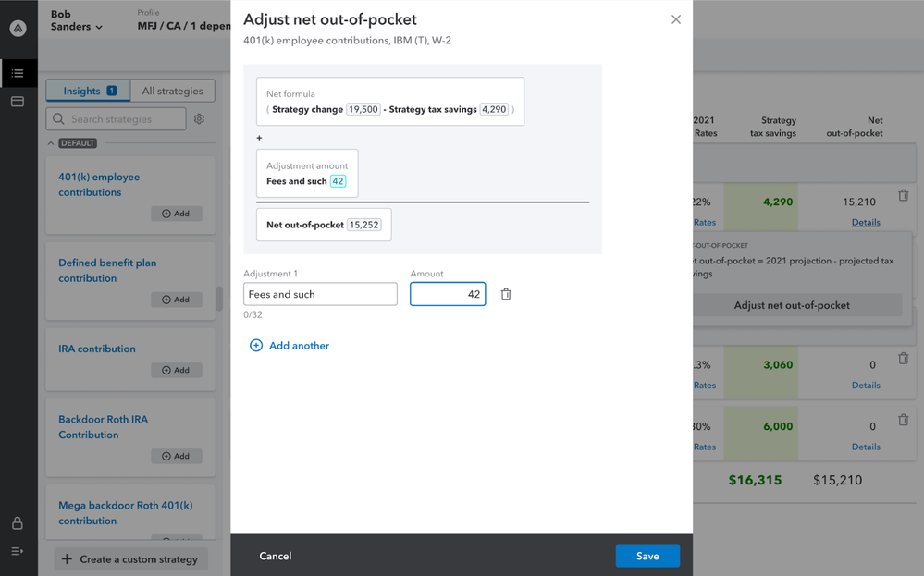The width and height of the screenshot is (924, 576).
Task: Add the IRA contribution strategy
Action: [x=176, y=370]
